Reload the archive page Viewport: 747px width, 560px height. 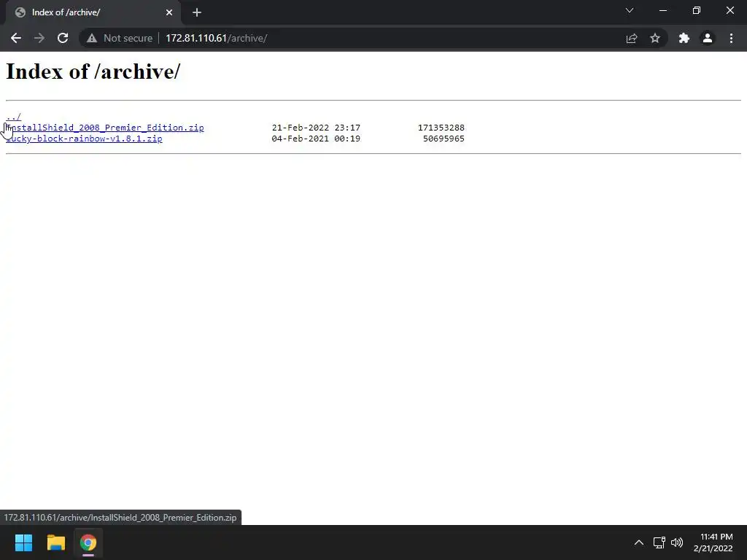pyautogui.click(x=63, y=38)
